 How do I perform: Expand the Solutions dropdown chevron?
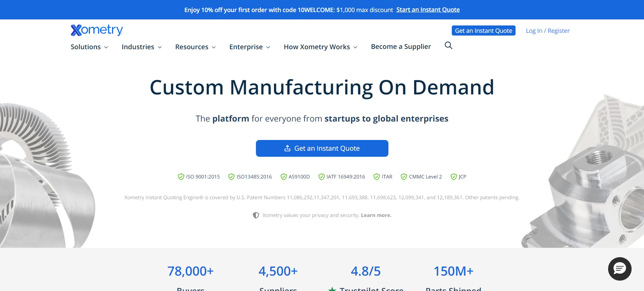click(106, 47)
